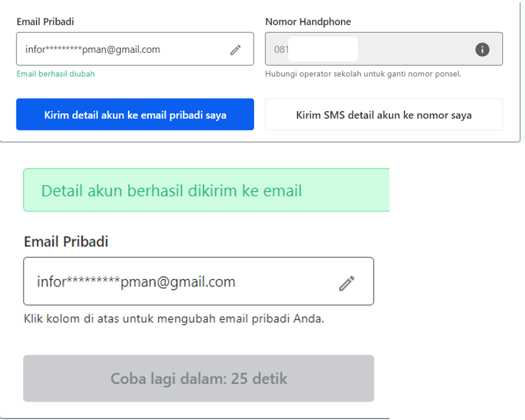Click the 'Nomor Handphone' label
Viewport: 525px width, 420px height.
(x=308, y=22)
